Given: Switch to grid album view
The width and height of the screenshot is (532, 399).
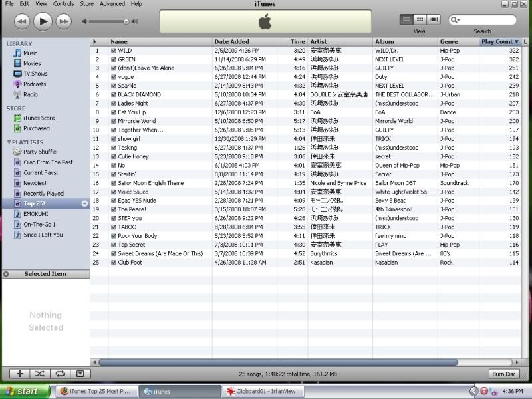Looking at the screenshot, I should [x=420, y=20].
